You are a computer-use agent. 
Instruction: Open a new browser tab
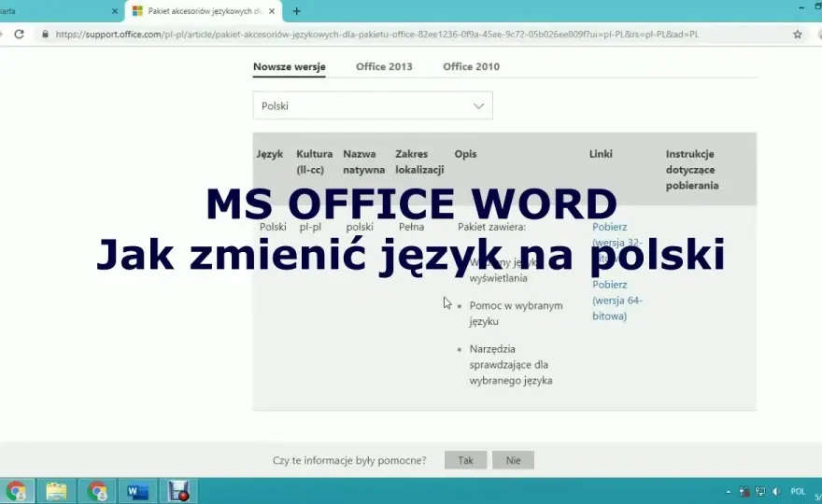coord(297,11)
